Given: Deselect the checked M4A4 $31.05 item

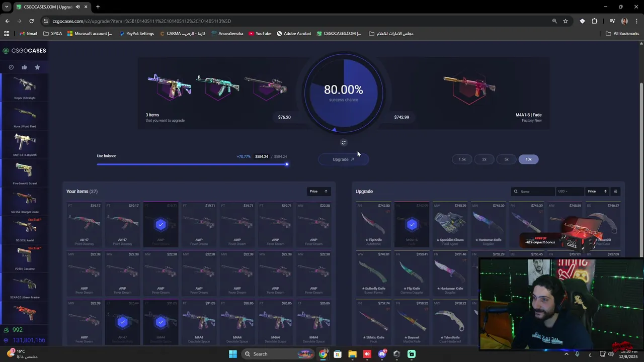Looking at the screenshot, I should (160, 322).
